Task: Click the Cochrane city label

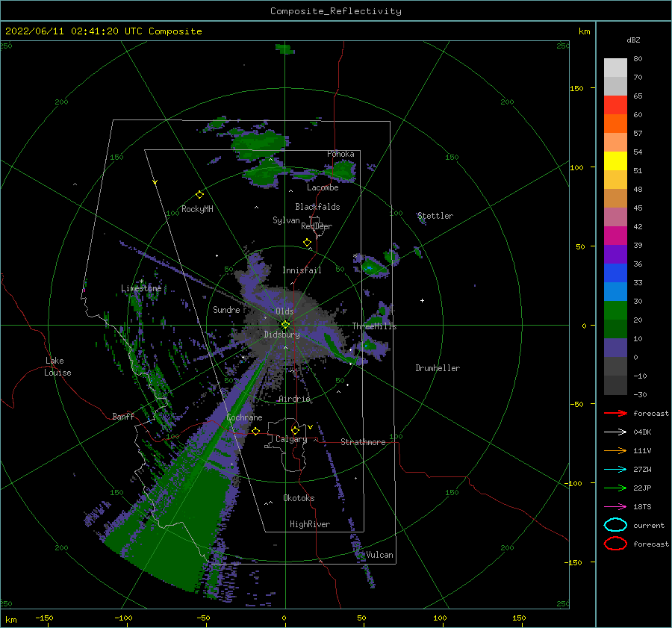Action: pyautogui.click(x=244, y=417)
